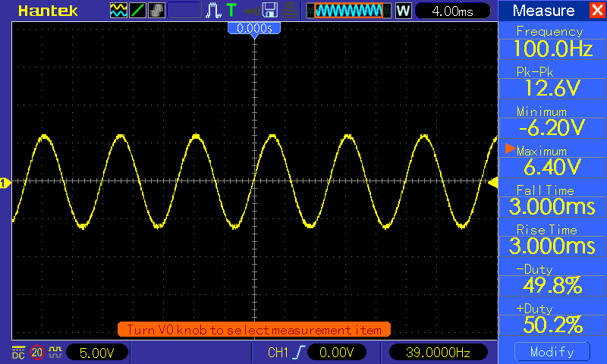The height and width of the screenshot is (364, 607).
Task: Click the CH1 trigger source label
Action: [x=278, y=353]
